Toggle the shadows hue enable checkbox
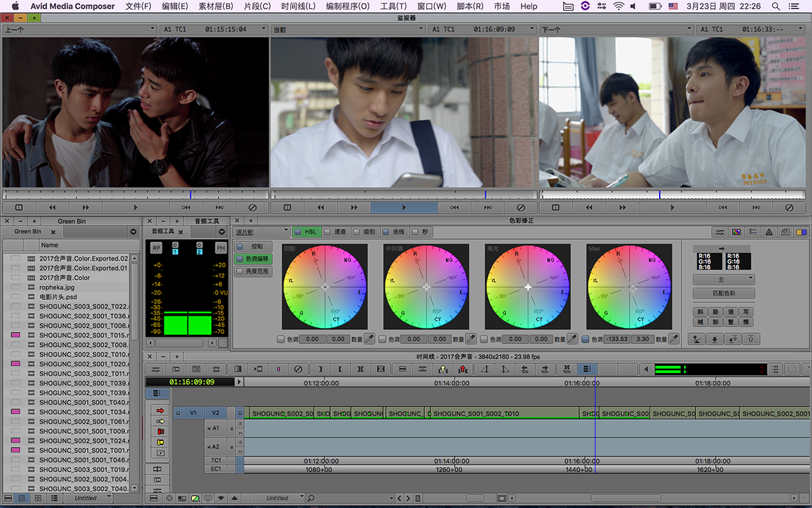812x508 pixels. click(x=281, y=339)
